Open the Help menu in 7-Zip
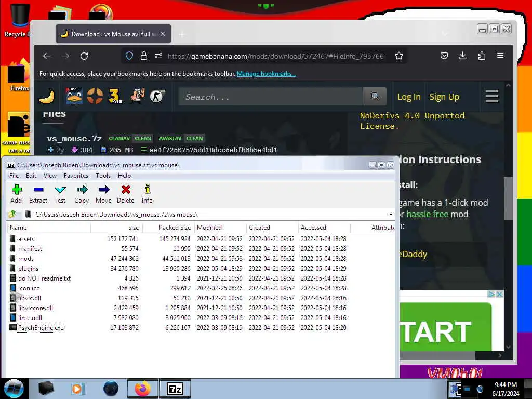The width and height of the screenshot is (532, 399). [x=124, y=176]
